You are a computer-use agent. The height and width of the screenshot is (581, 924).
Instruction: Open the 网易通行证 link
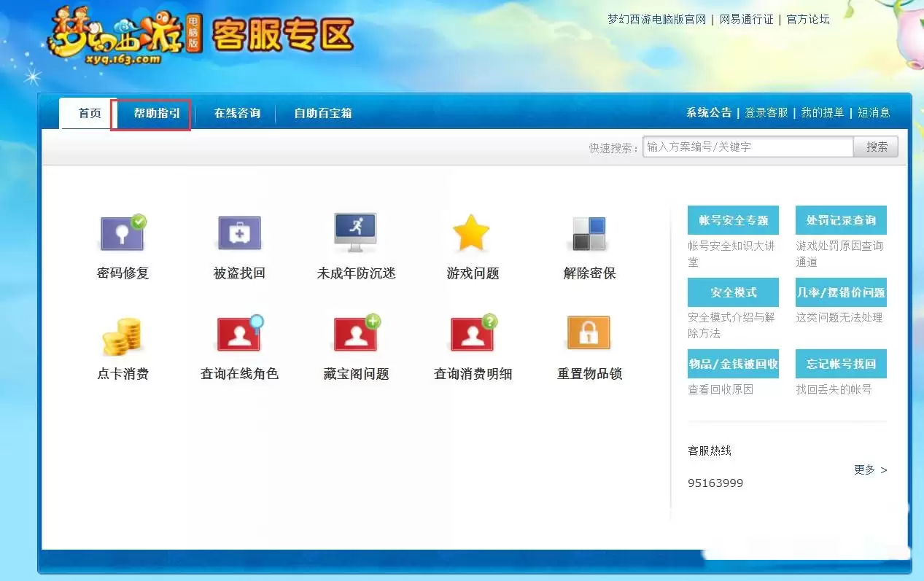click(x=746, y=19)
